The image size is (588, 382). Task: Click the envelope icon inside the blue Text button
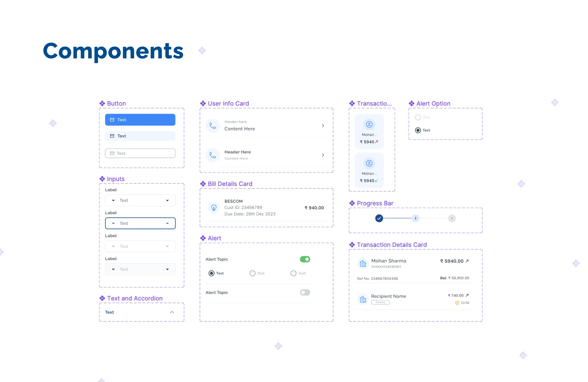click(112, 120)
